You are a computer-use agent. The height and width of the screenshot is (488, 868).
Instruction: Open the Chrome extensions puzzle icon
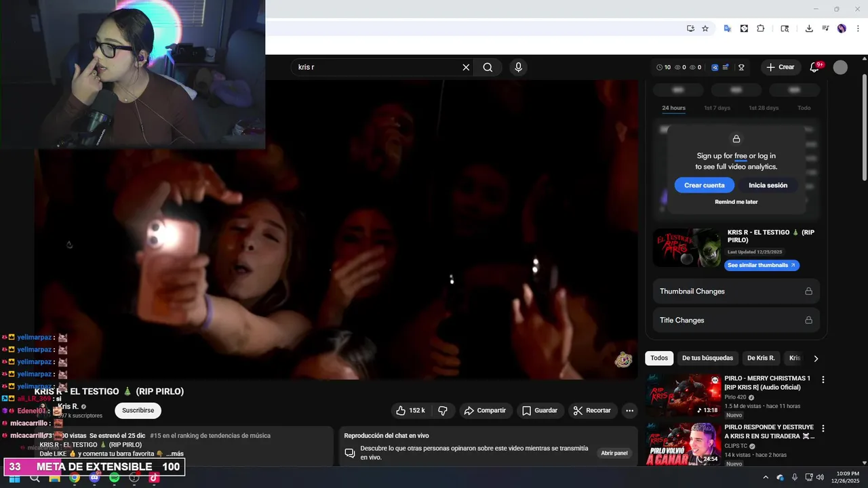point(760,28)
